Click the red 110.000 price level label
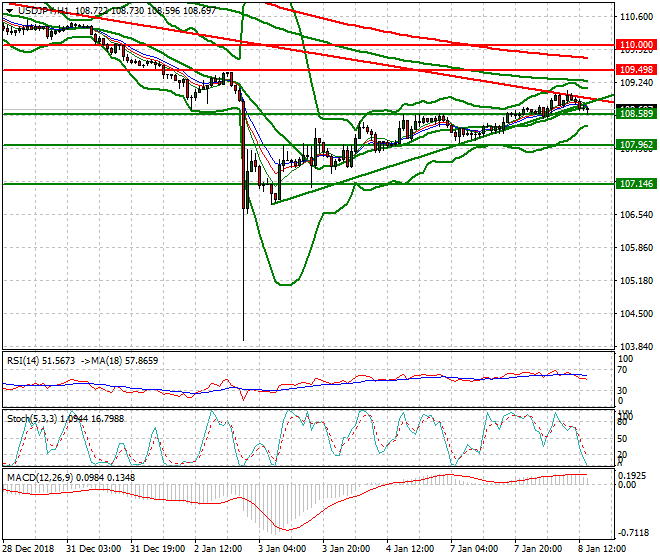660x560 pixels. pos(636,45)
